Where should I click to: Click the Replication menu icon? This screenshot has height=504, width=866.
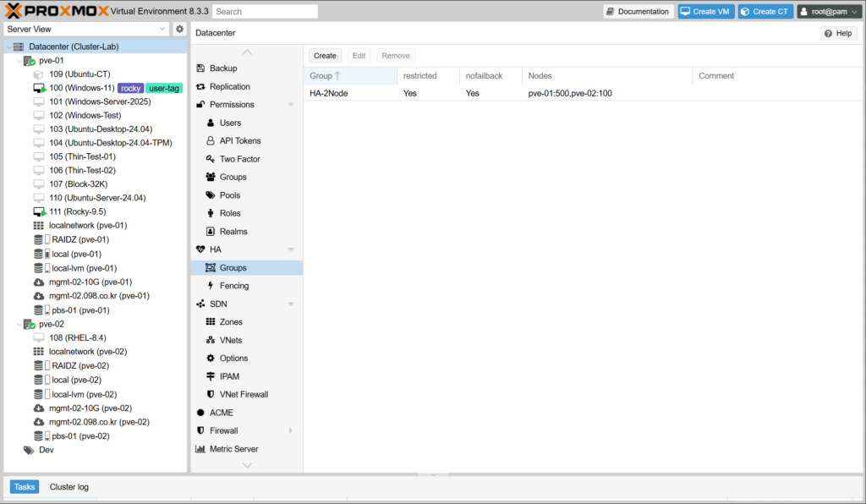pyautogui.click(x=201, y=86)
